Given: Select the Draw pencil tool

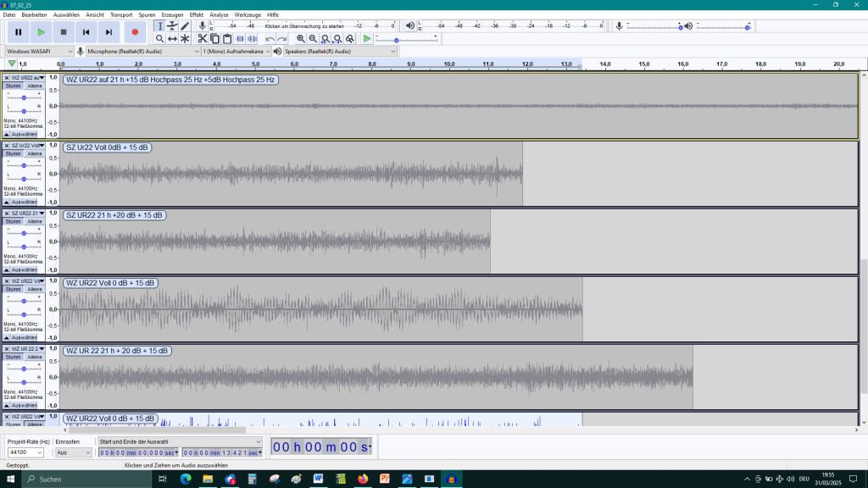Looking at the screenshot, I should coord(185,26).
